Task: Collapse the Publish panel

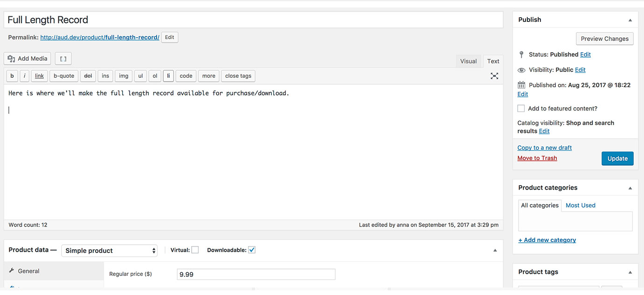Action: [630, 20]
